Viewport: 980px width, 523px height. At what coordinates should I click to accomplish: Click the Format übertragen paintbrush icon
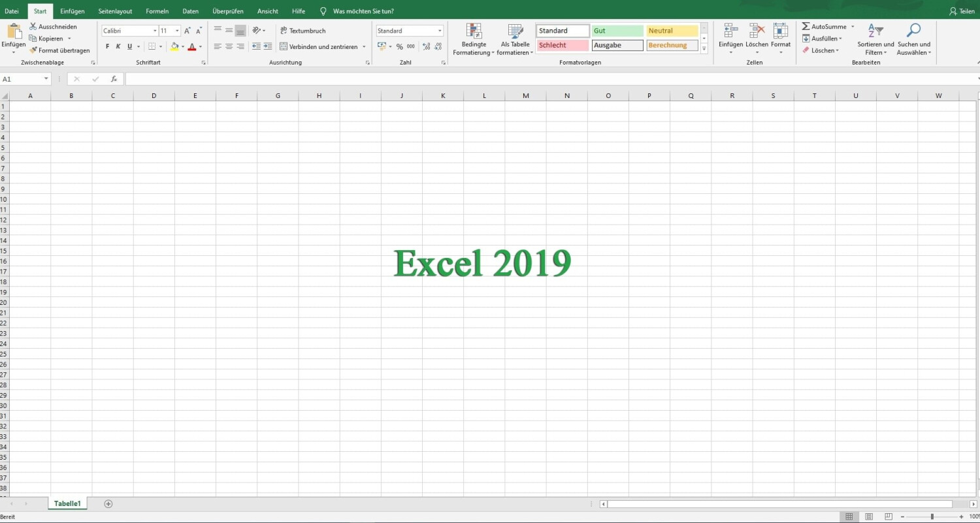(33, 50)
